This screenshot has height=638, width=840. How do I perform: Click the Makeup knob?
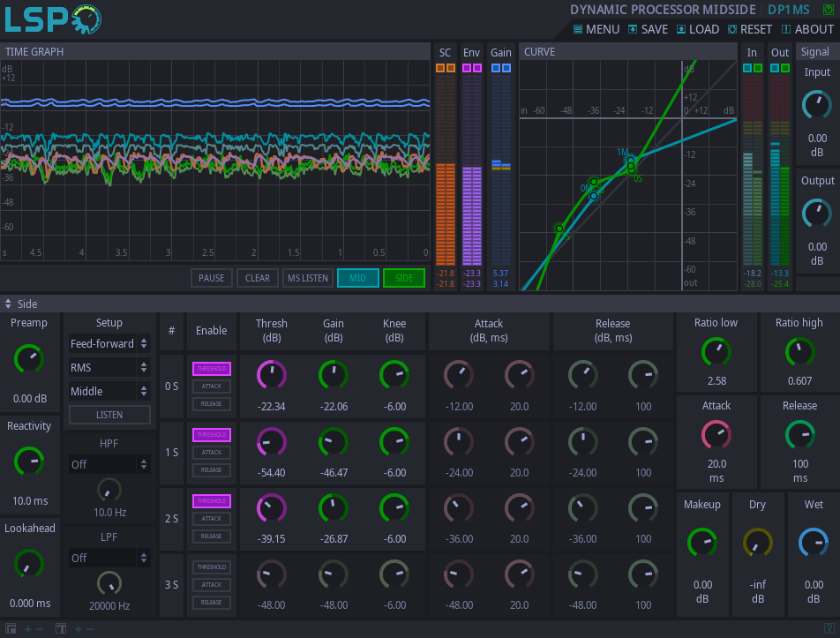[701, 544]
